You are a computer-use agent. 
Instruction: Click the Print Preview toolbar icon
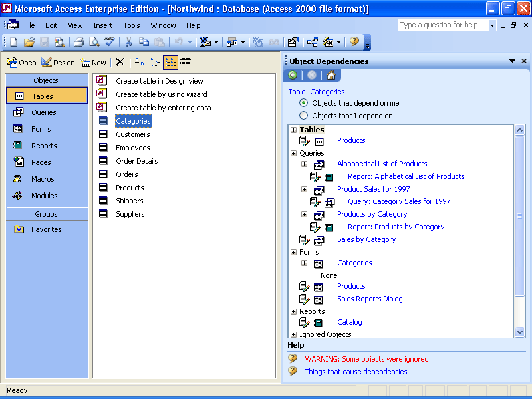(x=94, y=42)
